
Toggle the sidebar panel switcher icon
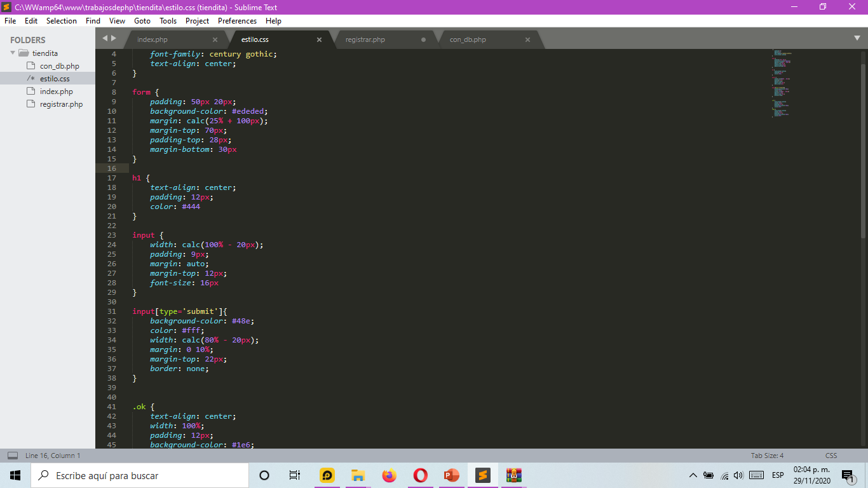(x=13, y=456)
